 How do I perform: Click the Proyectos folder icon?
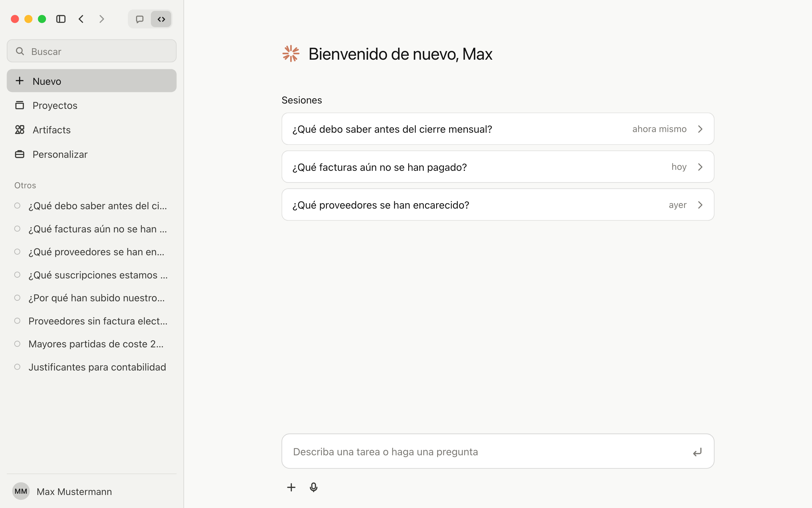pos(20,105)
